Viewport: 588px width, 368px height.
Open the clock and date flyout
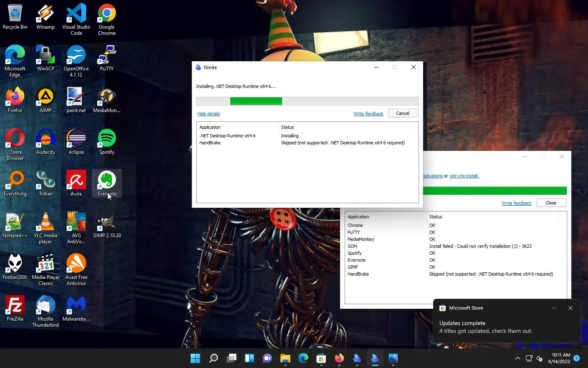[x=559, y=358]
